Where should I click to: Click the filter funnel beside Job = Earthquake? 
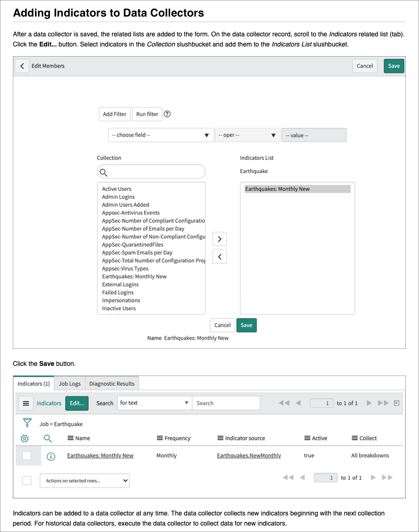coord(27,423)
